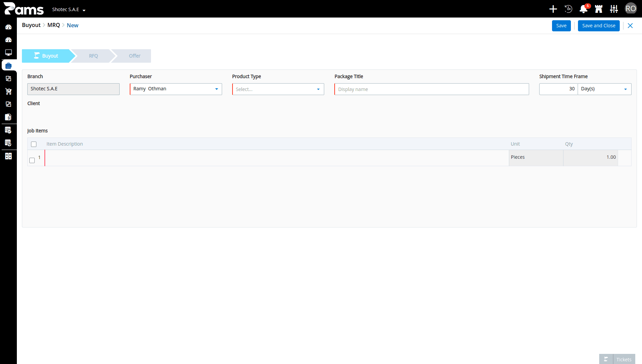Tick the checkbox for job item row 1

point(32,160)
